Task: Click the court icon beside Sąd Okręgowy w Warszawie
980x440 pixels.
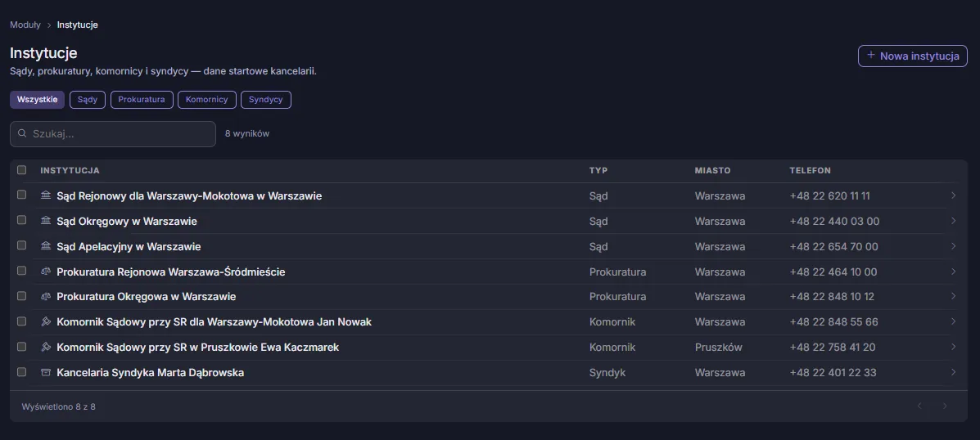Action: pos(46,221)
